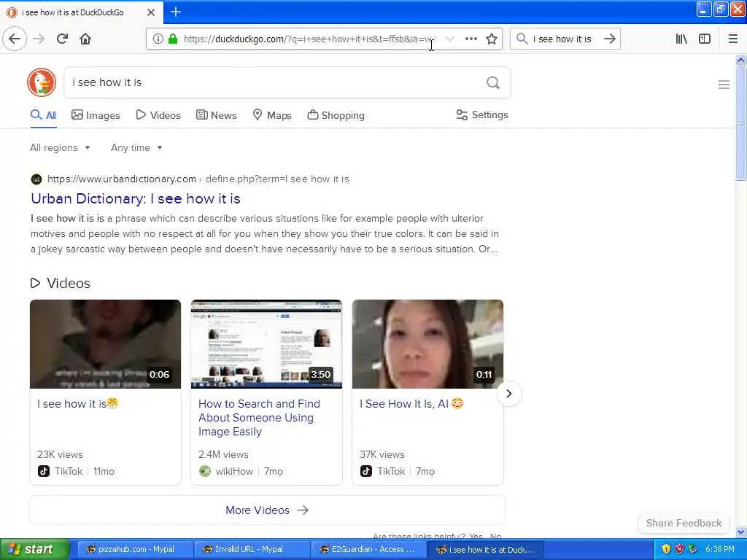Image resolution: width=747 pixels, height=560 pixels.
Task: Click More Videos button
Action: (x=267, y=510)
